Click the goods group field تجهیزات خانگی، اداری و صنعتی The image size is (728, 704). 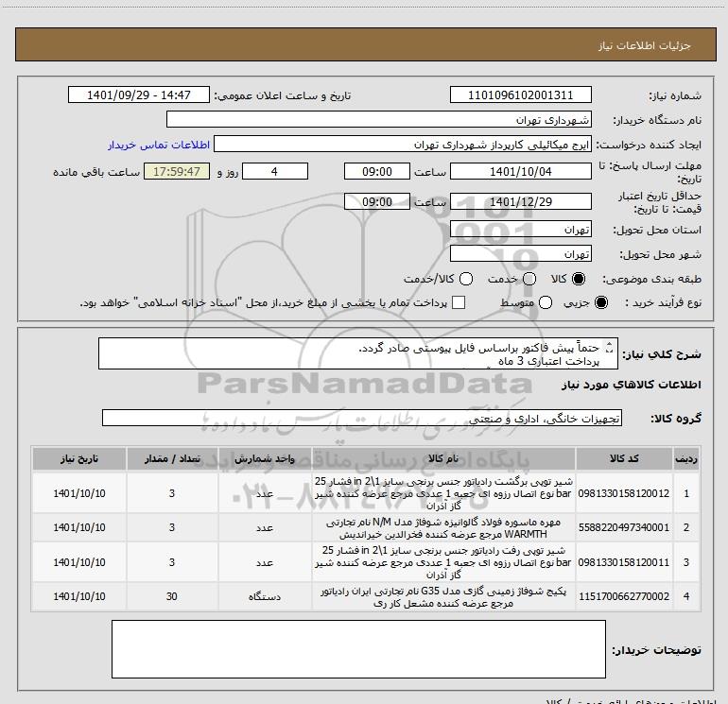(362, 418)
